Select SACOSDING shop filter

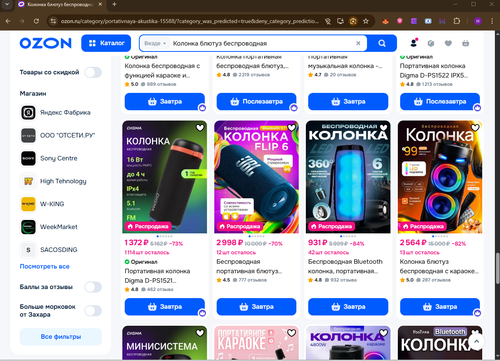point(49,250)
